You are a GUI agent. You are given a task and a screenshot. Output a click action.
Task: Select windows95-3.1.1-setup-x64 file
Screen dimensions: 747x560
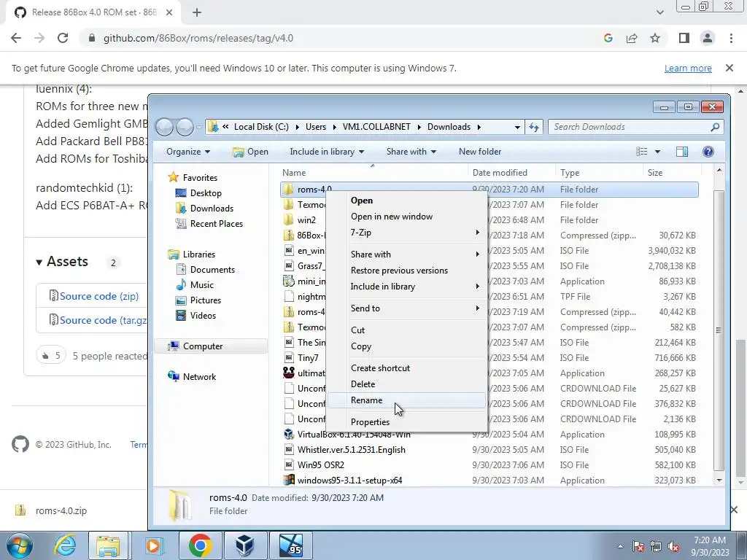pyautogui.click(x=489, y=480)
